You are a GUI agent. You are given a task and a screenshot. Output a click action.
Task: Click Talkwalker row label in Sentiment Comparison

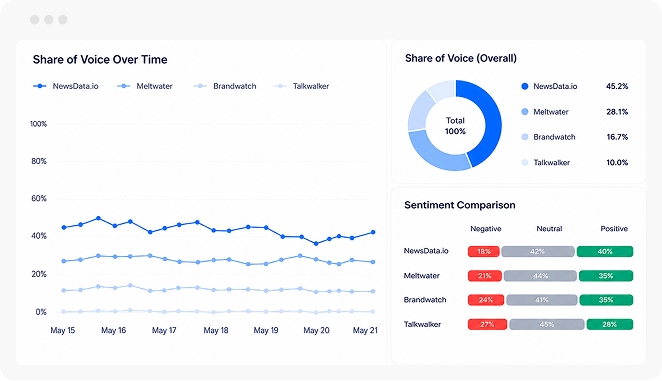point(422,324)
